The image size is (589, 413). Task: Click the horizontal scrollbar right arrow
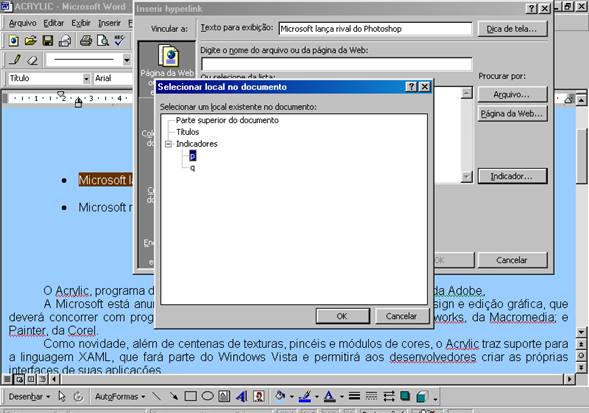570,379
